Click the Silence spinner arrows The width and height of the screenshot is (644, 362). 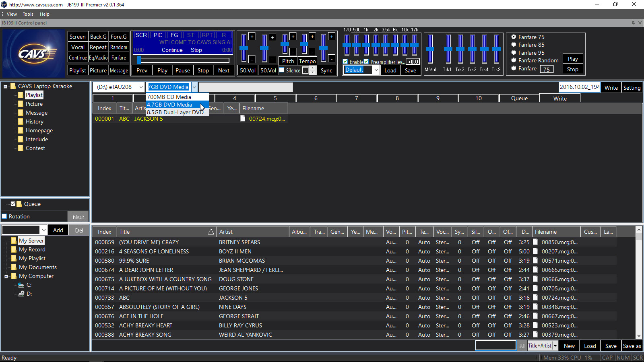[312, 70]
